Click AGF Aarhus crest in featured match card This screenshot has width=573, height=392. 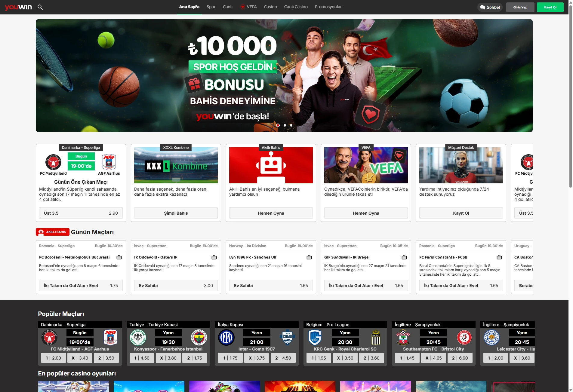pyautogui.click(x=109, y=162)
